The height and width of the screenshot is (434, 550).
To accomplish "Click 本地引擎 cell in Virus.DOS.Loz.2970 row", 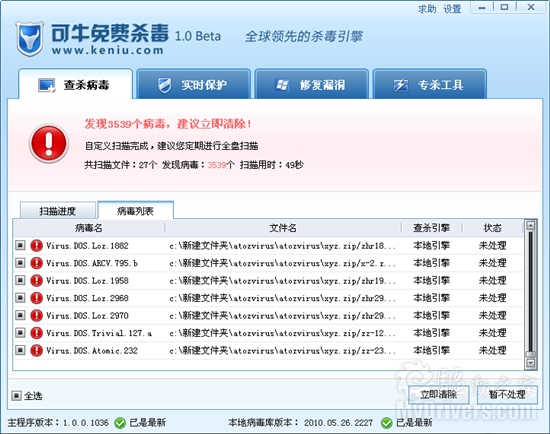I will (x=431, y=315).
